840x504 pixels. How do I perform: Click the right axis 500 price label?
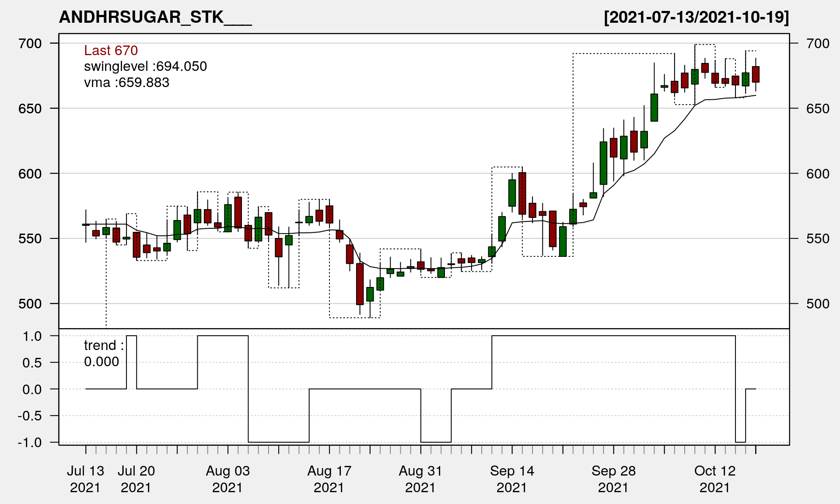click(818, 304)
